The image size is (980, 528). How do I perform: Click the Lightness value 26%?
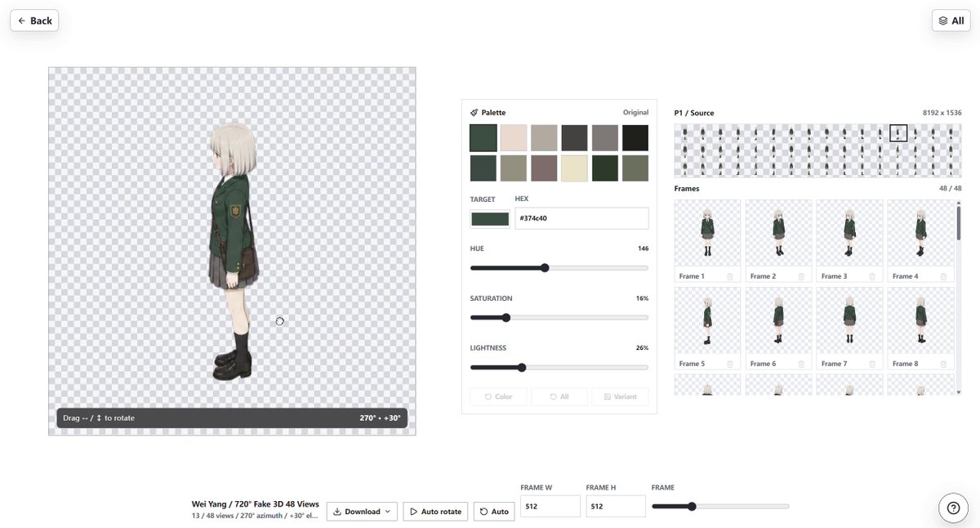click(x=642, y=348)
